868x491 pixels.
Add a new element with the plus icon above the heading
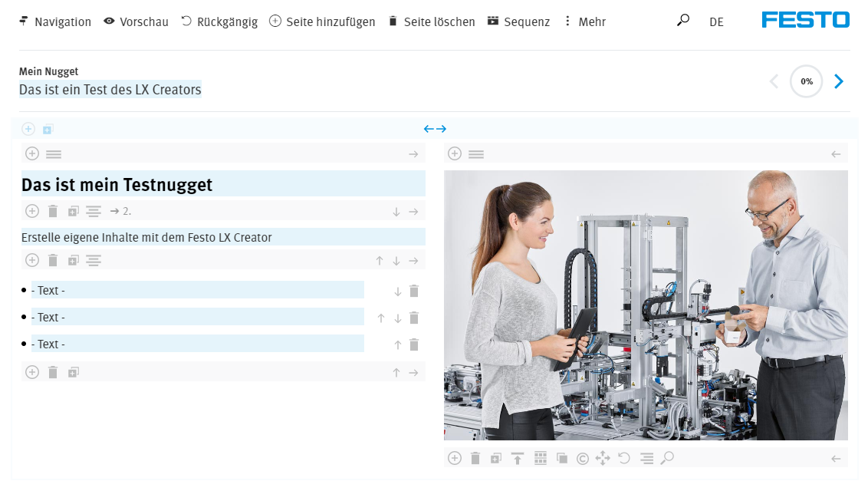pyautogui.click(x=32, y=153)
